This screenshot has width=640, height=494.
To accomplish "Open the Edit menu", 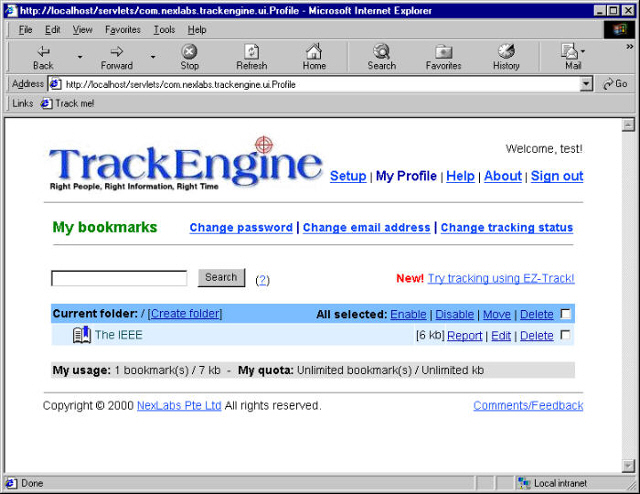I will click(53, 30).
